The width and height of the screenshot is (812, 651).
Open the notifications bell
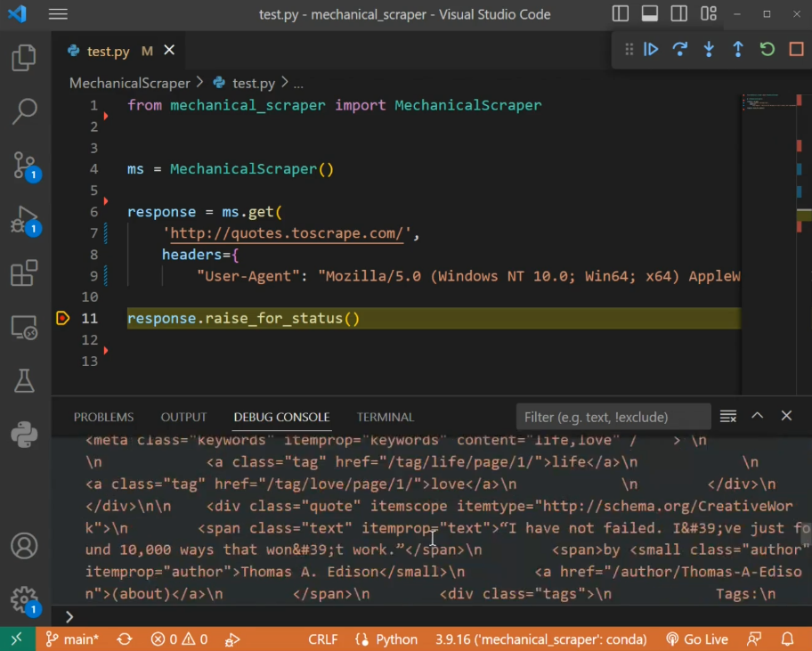[787, 639]
